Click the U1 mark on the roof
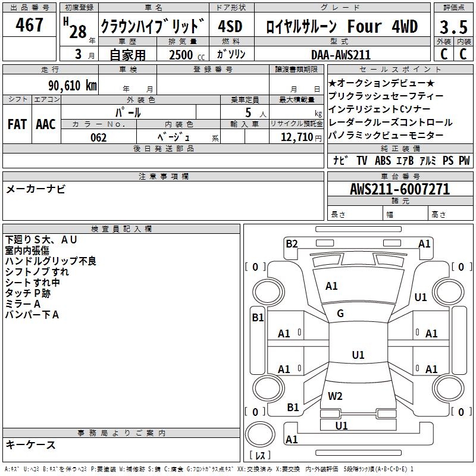Image resolution: width=476 pixels, height=476 pixels. tap(358, 355)
